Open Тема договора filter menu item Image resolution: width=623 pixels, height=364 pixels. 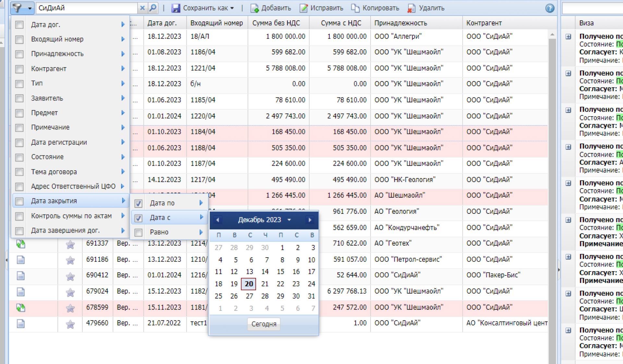[70, 172]
